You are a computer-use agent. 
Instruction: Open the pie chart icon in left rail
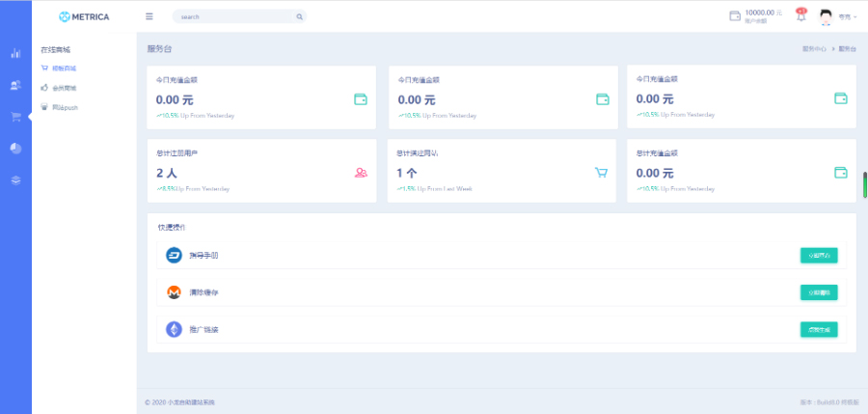point(15,148)
